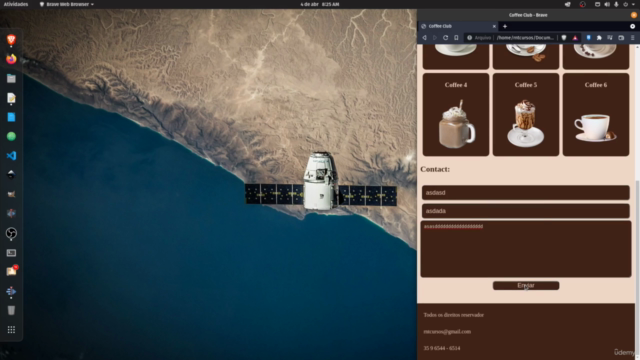Open Files manager from the dock
This screenshot has width=640, height=360.
(11, 78)
